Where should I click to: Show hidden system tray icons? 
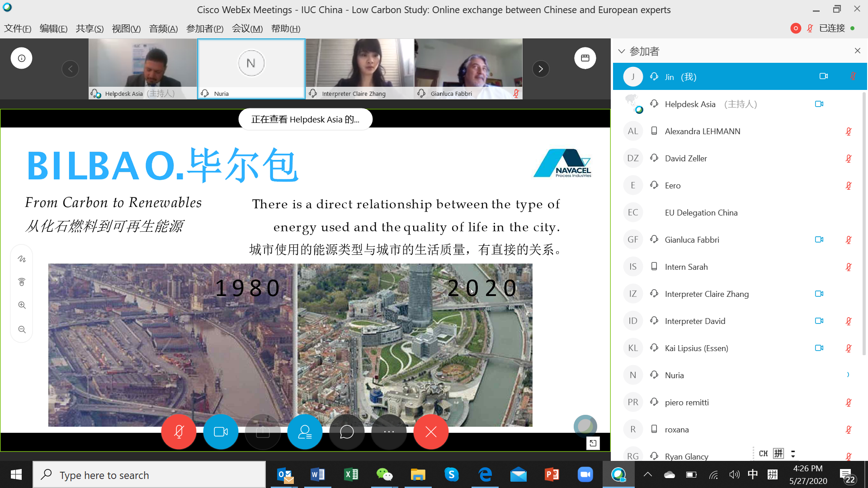(x=647, y=474)
